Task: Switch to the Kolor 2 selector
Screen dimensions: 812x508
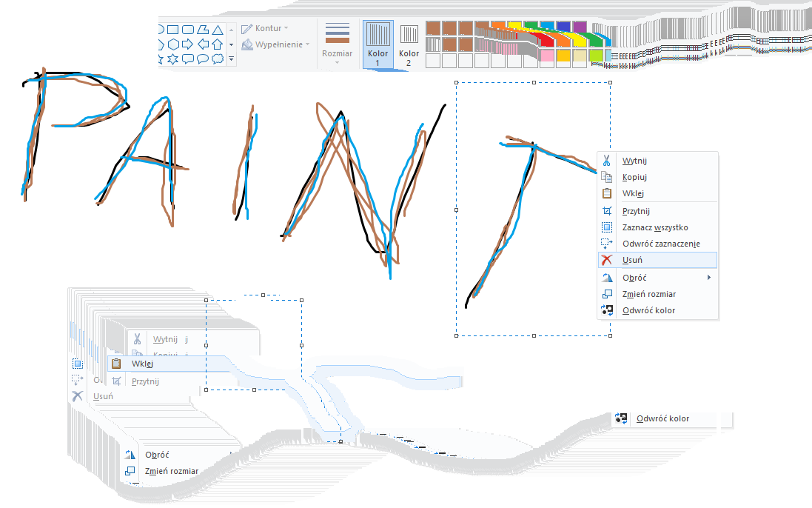Action: [409, 44]
